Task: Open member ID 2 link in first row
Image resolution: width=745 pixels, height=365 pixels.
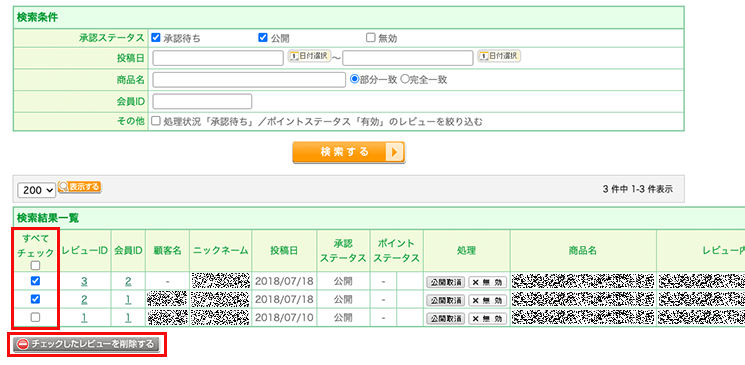Action: (128, 281)
